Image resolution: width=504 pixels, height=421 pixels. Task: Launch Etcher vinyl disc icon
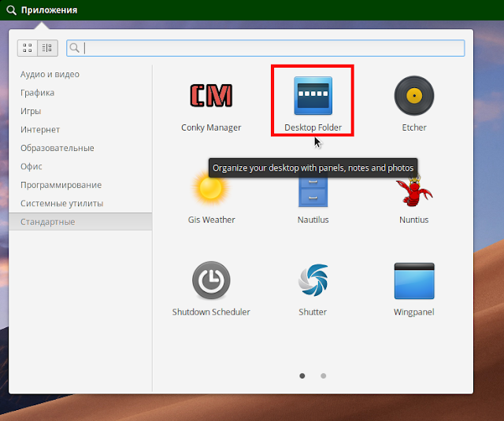(414, 95)
